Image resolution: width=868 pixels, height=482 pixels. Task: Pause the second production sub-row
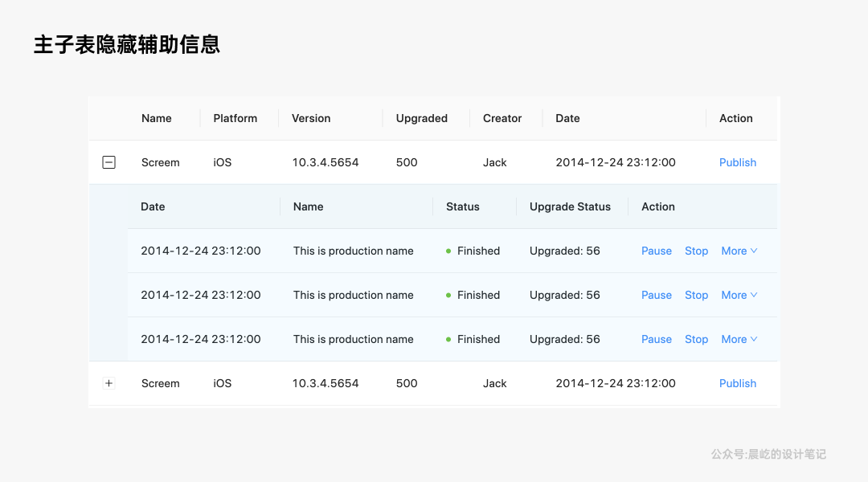click(656, 295)
